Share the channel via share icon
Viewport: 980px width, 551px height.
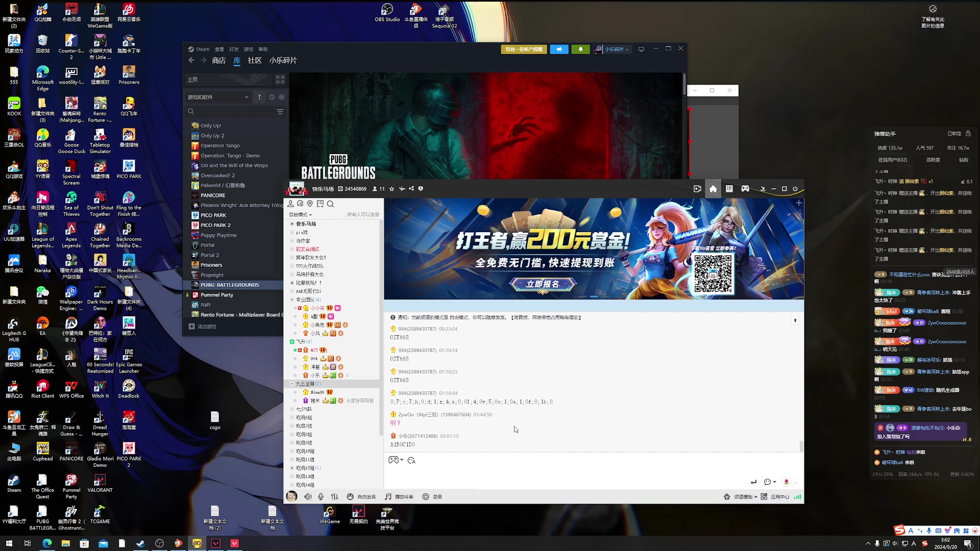[411, 189]
